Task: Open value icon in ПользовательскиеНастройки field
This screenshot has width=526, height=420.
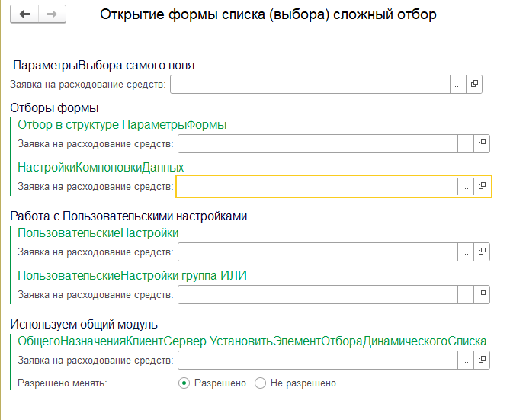Action: coord(482,252)
